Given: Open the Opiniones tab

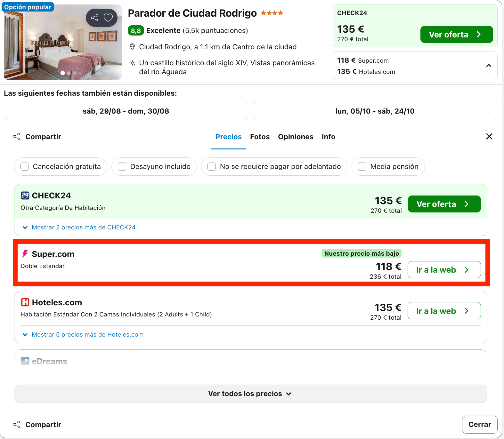Looking at the screenshot, I should (296, 137).
